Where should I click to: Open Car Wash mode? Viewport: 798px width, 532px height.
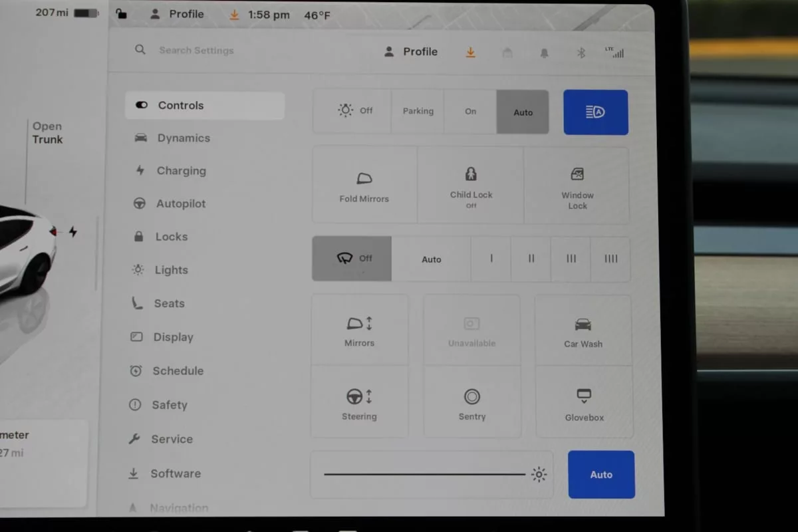[583, 331]
